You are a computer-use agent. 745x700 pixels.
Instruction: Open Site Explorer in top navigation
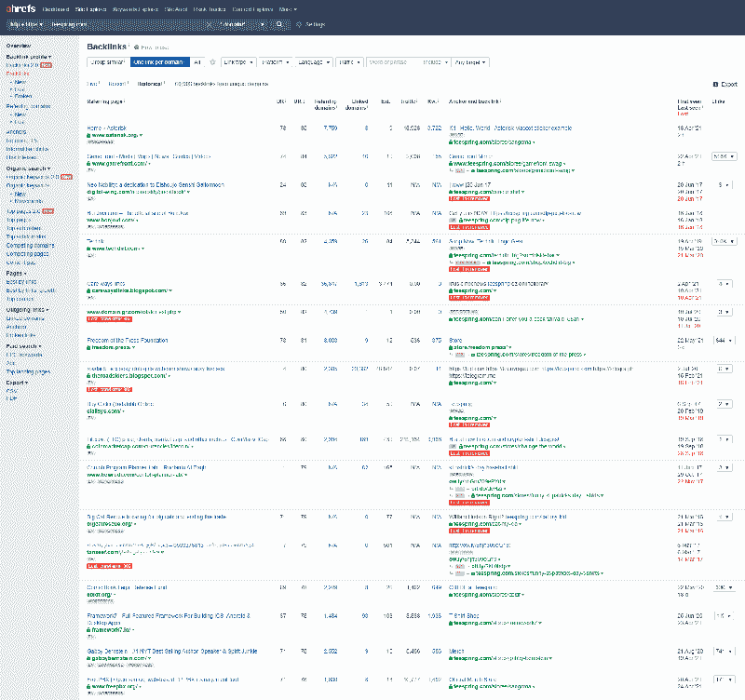(90, 9)
